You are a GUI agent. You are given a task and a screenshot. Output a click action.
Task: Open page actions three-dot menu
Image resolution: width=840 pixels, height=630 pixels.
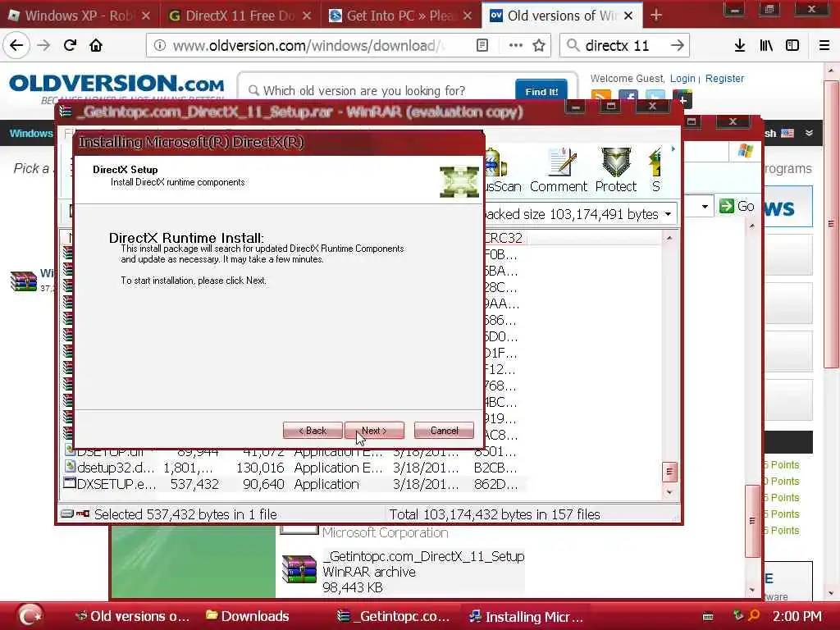(x=515, y=46)
